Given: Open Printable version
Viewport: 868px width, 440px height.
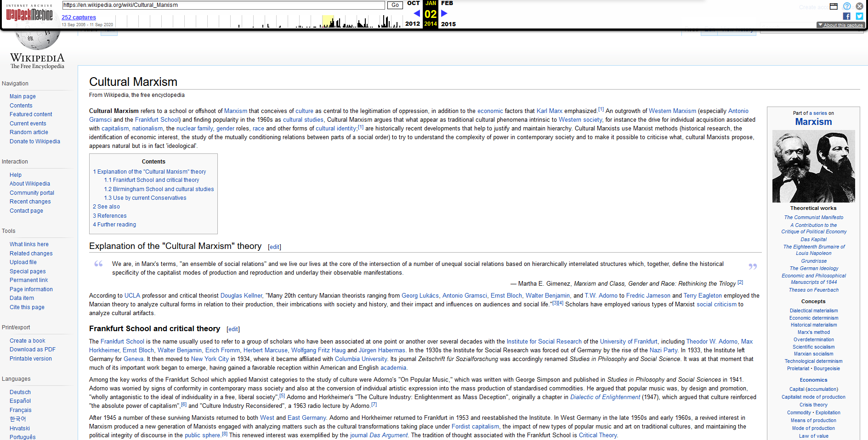Looking at the screenshot, I should pyautogui.click(x=31, y=359).
